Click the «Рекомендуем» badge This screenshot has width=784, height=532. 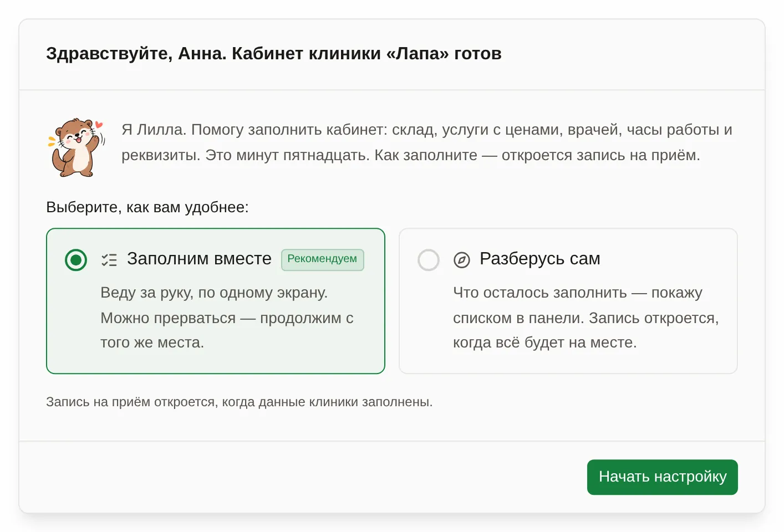click(323, 260)
